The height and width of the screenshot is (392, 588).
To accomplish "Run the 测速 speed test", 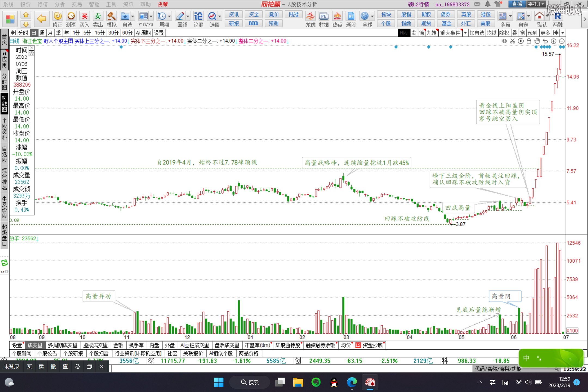I will (71, 19).
